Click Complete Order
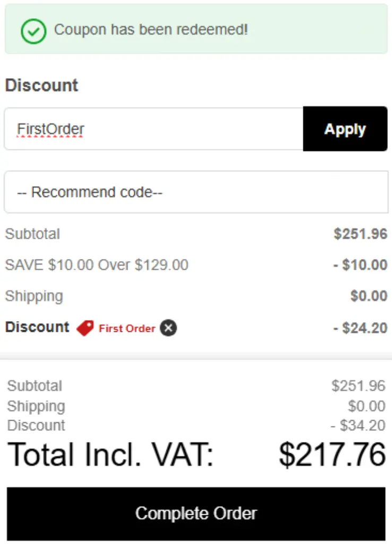 (x=196, y=513)
